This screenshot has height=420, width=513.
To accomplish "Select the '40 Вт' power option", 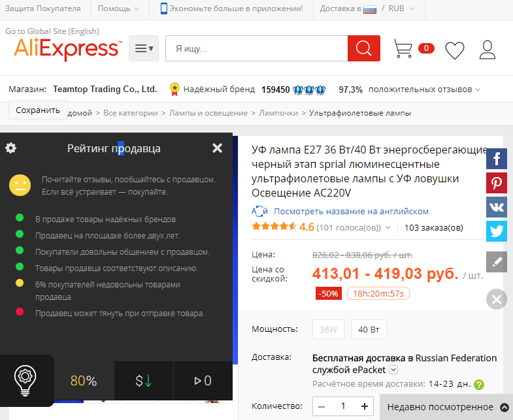I will [369, 329].
